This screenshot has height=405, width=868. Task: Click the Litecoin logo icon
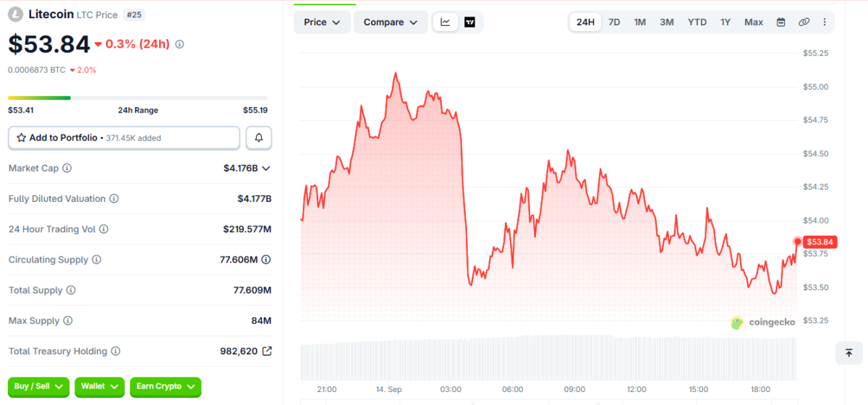pos(15,14)
